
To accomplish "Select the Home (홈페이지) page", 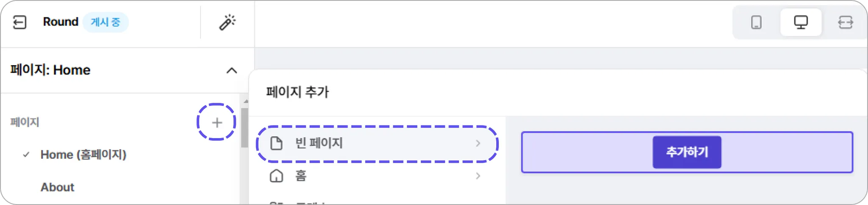I will click(83, 155).
